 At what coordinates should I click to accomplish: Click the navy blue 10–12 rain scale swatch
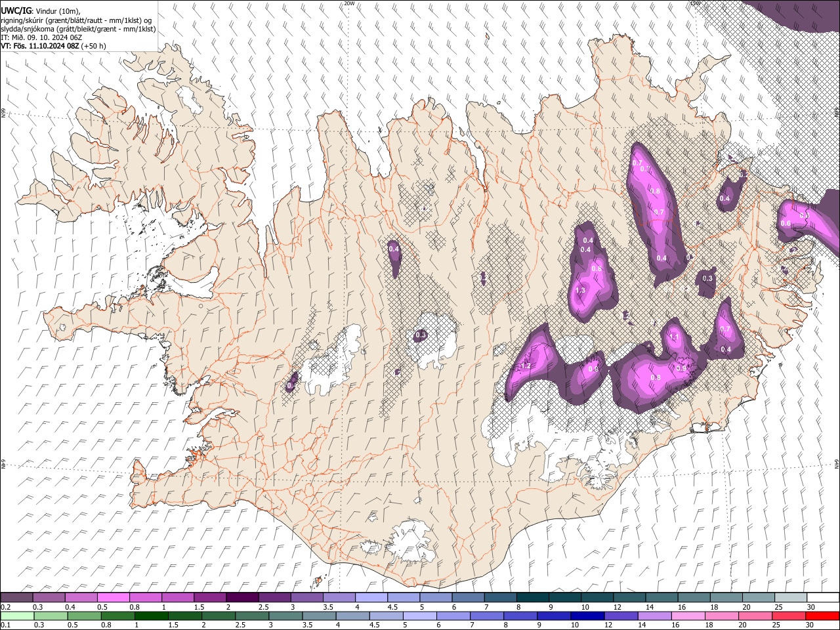pyautogui.click(x=588, y=616)
